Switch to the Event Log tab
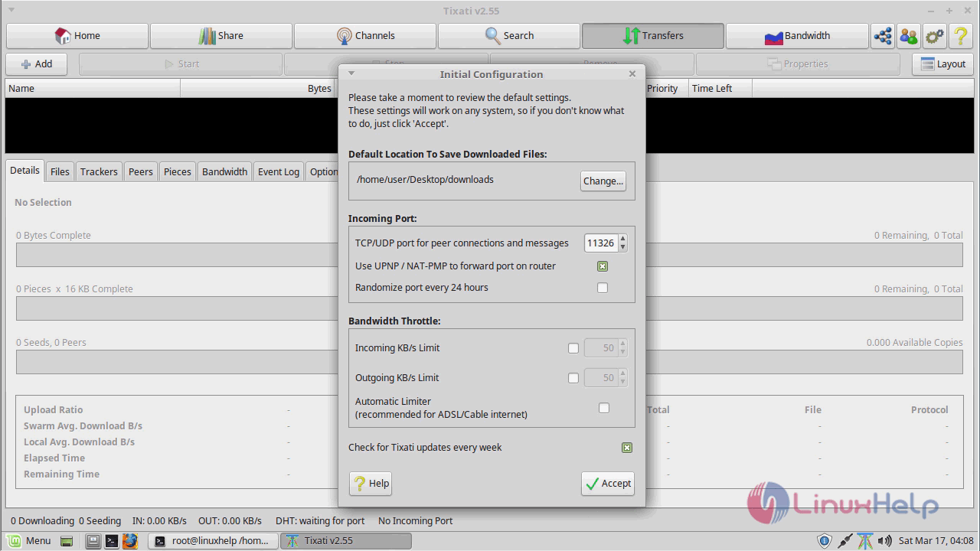The height and width of the screenshot is (551, 980). [x=279, y=171]
